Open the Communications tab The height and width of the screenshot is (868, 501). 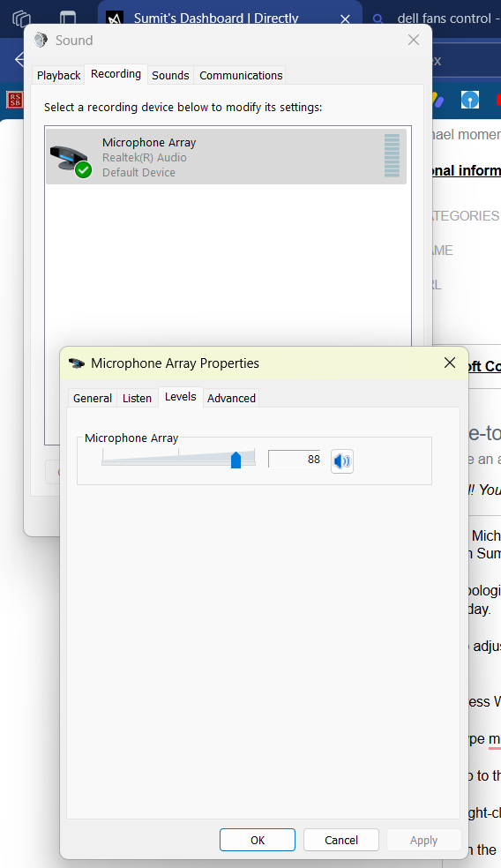click(241, 75)
